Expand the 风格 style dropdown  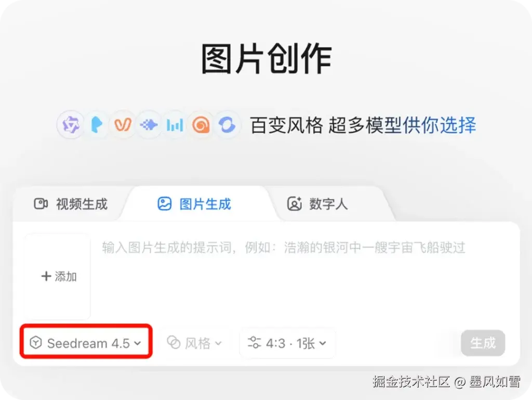(x=194, y=343)
